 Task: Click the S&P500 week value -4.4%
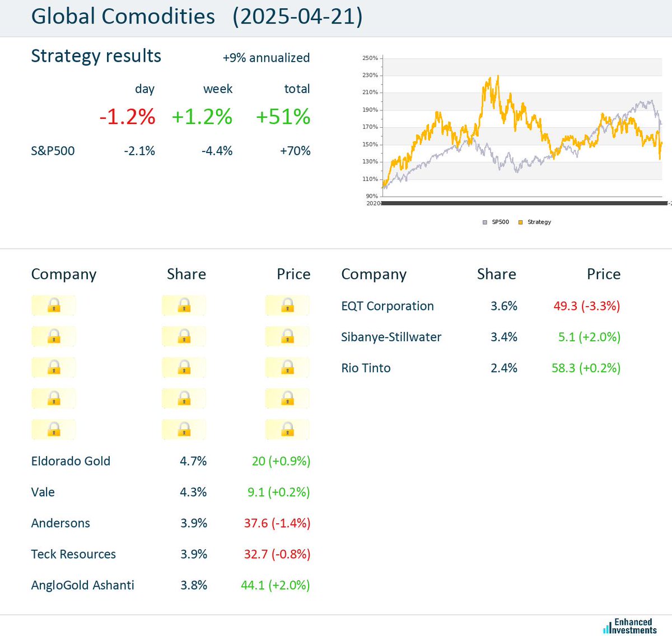tap(217, 151)
